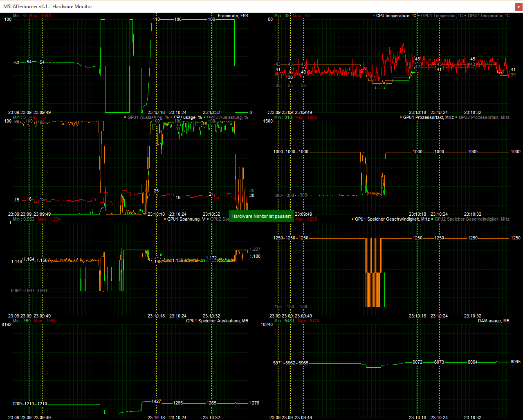The width and height of the screenshot is (523, 420).
Task: Click the 'Max : 33' usage value
Action: pyautogui.click(x=38, y=117)
